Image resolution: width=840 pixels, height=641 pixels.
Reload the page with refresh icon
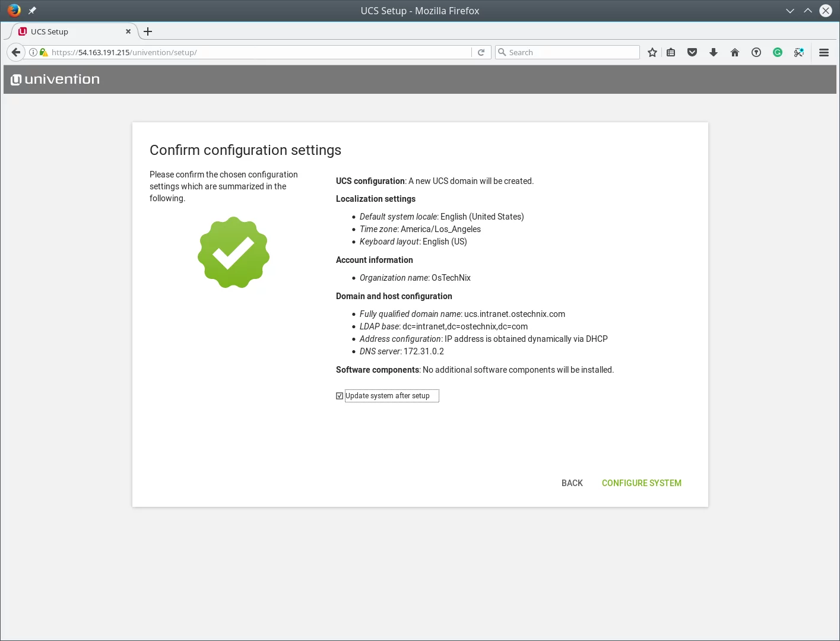pos(481,52)
